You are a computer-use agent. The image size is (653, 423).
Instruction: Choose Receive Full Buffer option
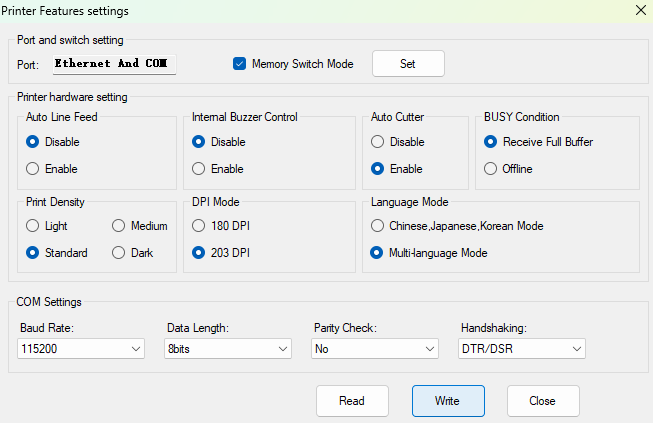(x=491, y=142)
